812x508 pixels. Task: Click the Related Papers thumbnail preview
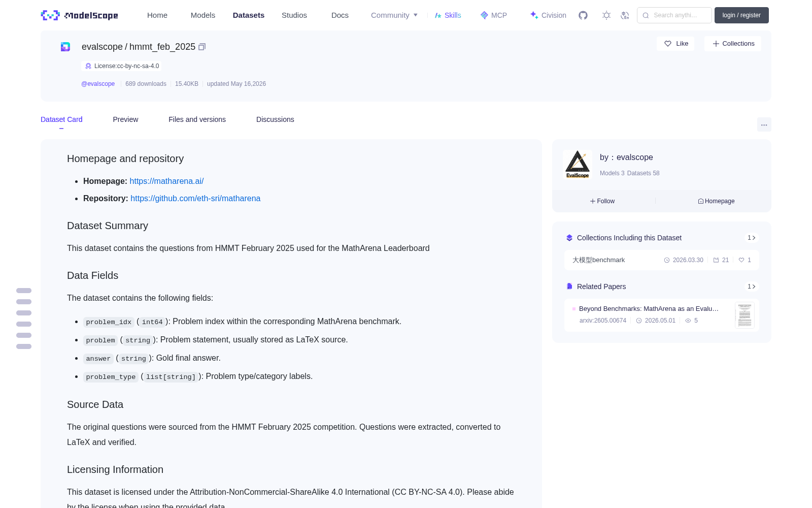click(745, 315)
